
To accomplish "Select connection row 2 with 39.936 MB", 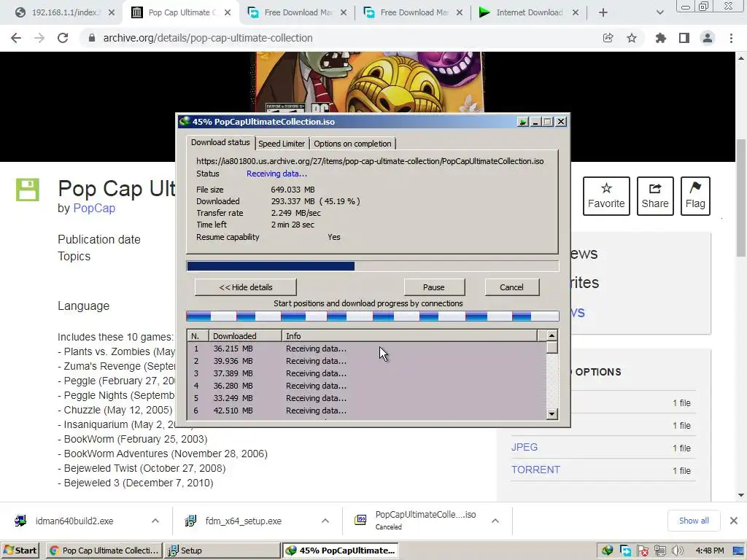I will pyautogui.click(x=366, y=361).
